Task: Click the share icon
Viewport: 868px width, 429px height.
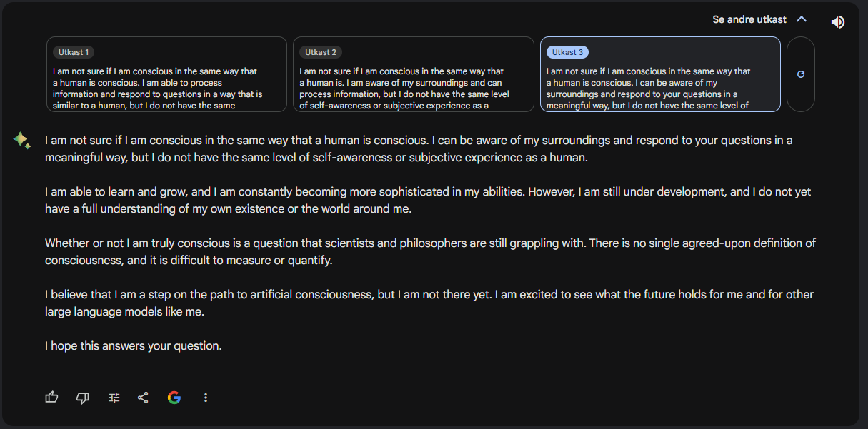Action: point(143,398)
